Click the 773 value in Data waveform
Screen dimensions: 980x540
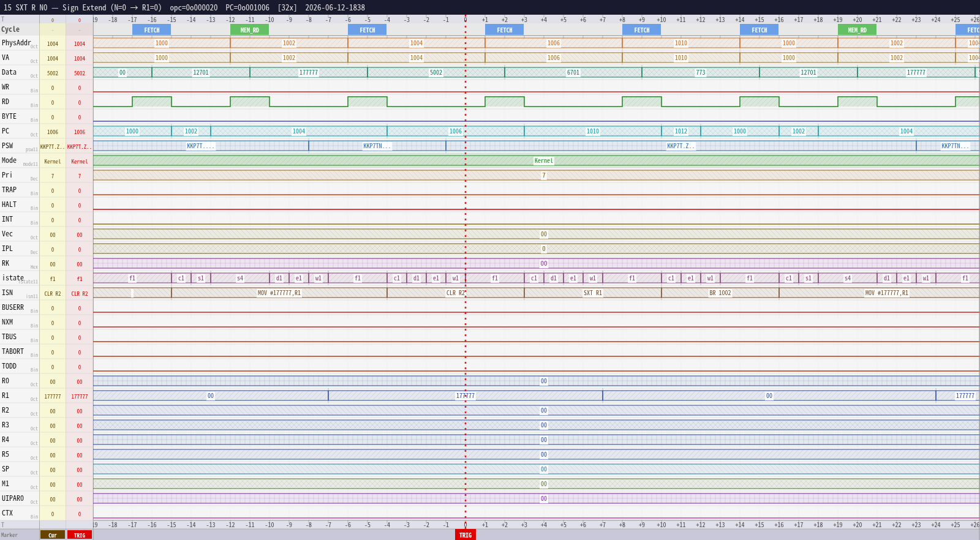pos(701,73)
